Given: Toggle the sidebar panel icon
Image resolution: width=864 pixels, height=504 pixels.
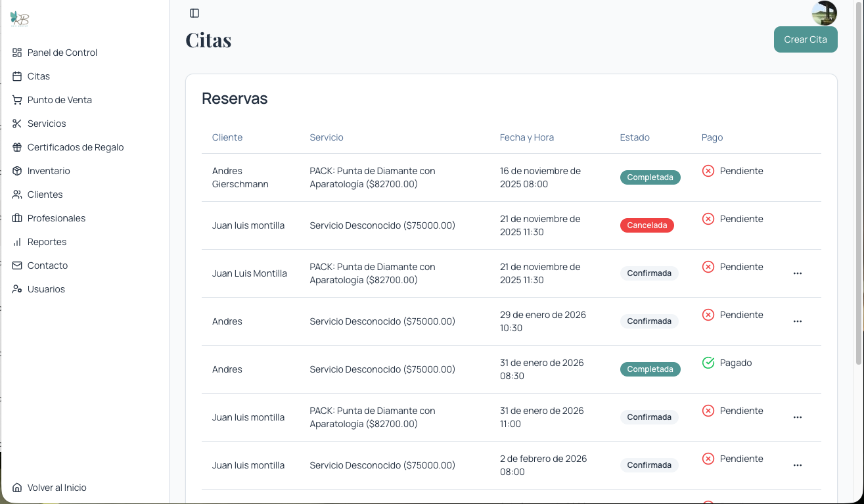Looking at the screenshot, I should pos(194,13).
